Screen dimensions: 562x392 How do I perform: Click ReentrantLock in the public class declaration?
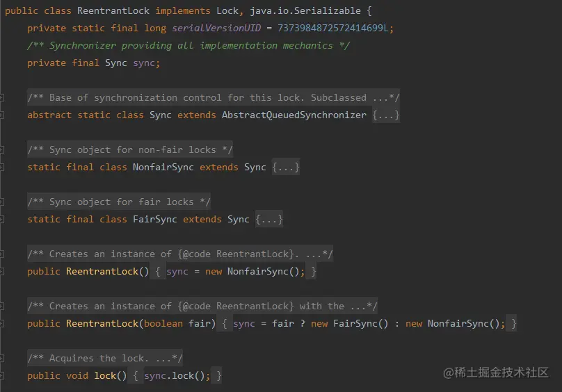(113, 10)
